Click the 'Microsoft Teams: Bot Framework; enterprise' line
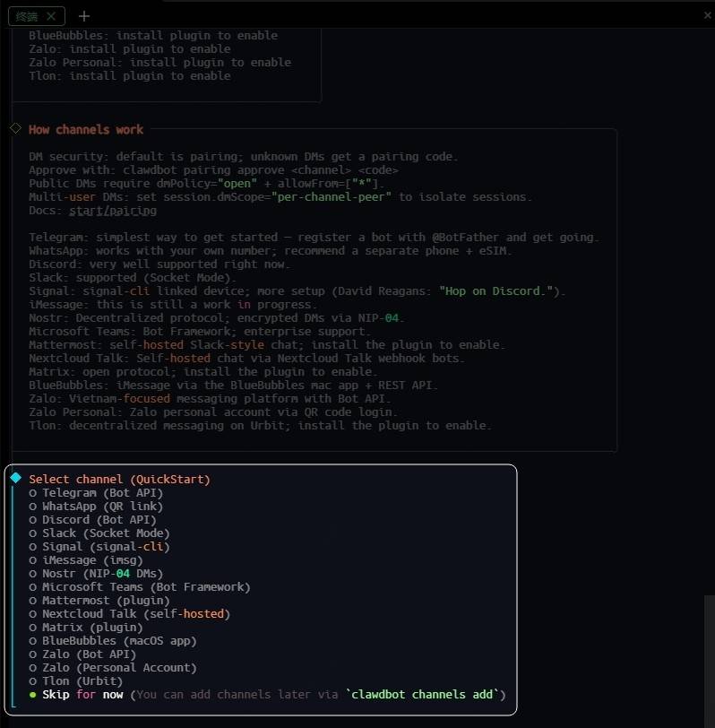715x728 pixels. point(200,332)
